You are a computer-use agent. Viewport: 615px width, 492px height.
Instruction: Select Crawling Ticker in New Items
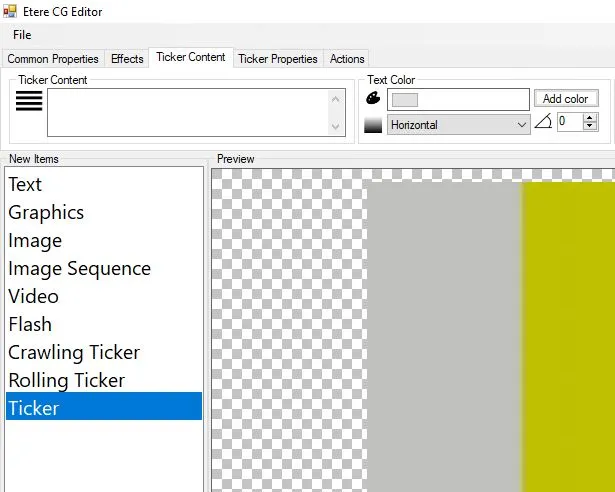coord(74,352)
